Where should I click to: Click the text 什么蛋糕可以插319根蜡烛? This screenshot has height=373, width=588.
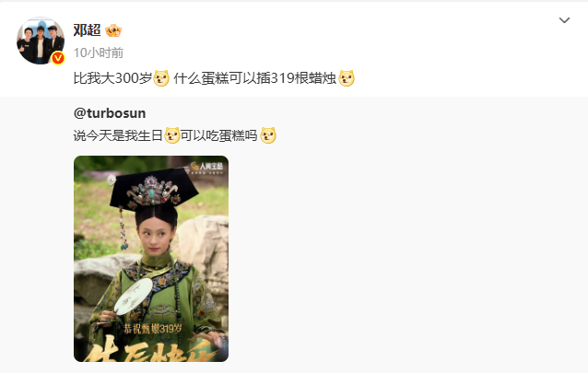point(254,78)
